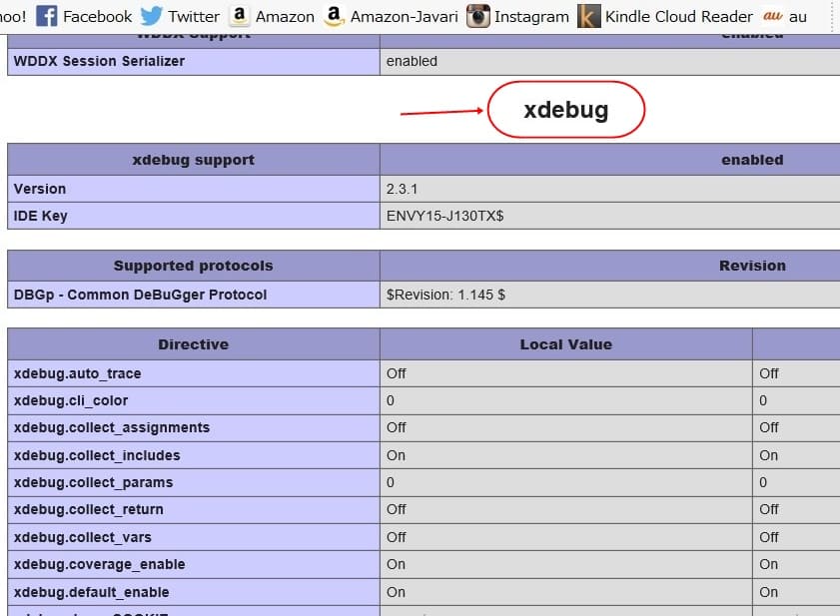
Task: Click the "Local Value" column header
Action: (565, 344)
